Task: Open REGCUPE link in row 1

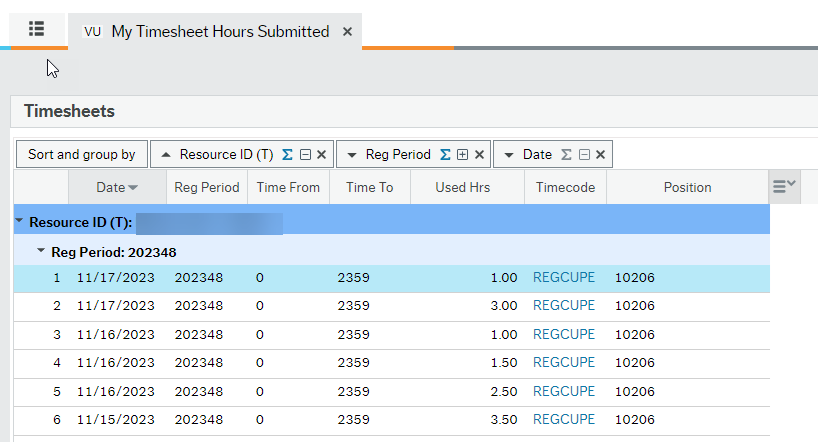Action: (564, 277)
